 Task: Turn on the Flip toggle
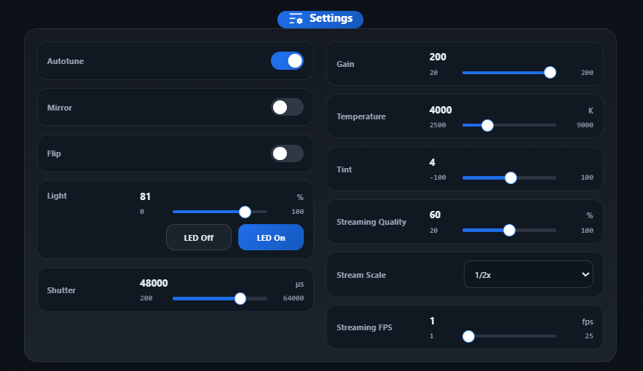point(287,154)
